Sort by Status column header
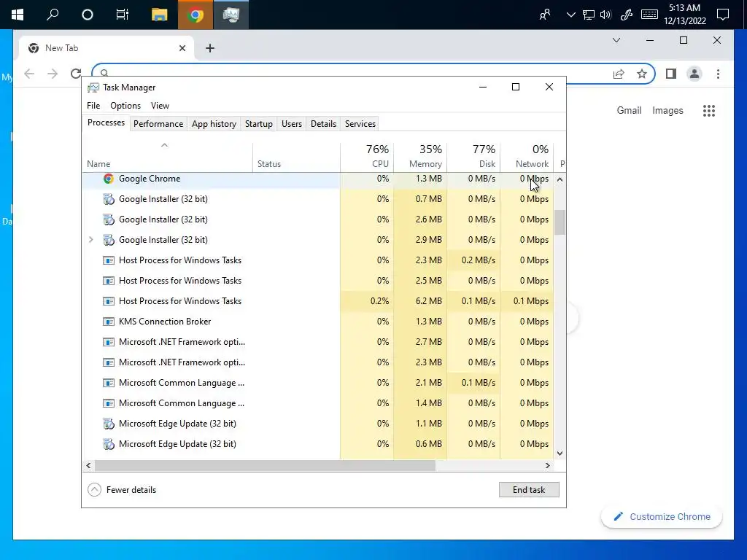747x560 pixels. [x=296, y=157]
